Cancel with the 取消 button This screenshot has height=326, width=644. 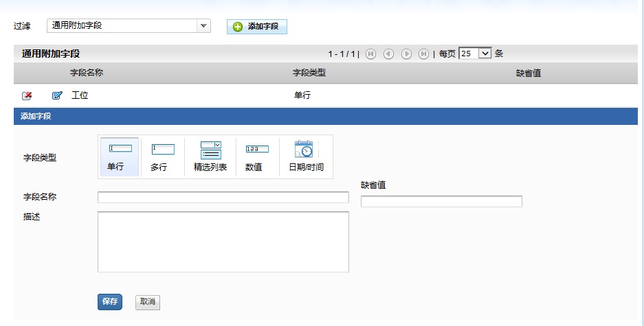(148, 302)
